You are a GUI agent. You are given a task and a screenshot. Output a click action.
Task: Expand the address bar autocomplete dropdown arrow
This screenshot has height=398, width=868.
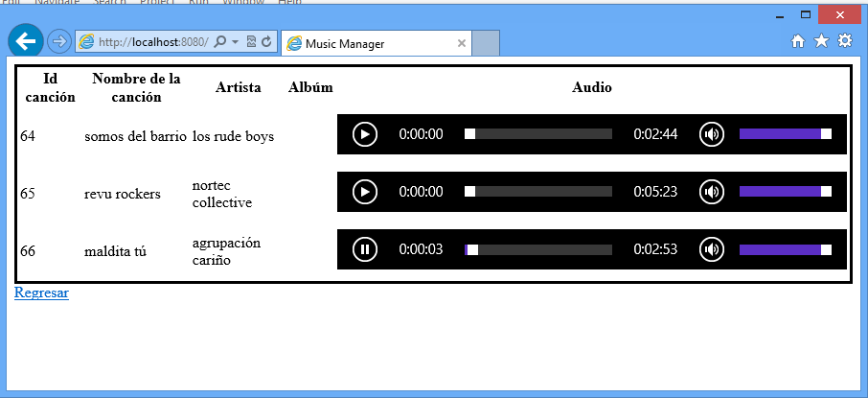[x=235, y=42]
